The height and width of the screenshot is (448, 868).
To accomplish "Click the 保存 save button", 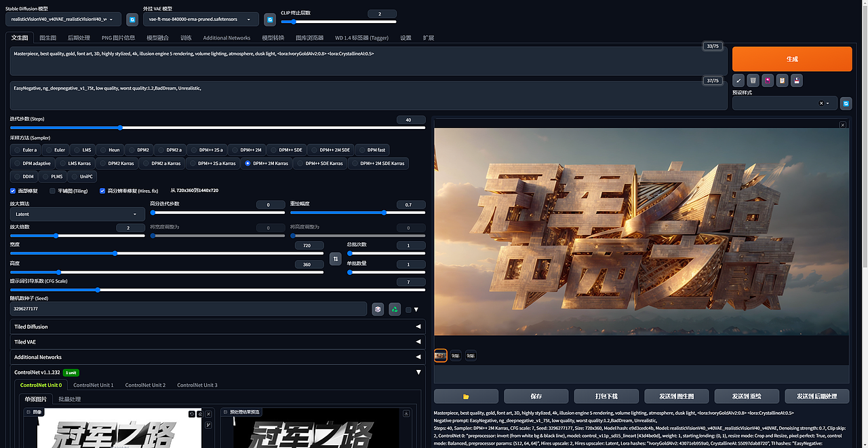I will [536, 396].
